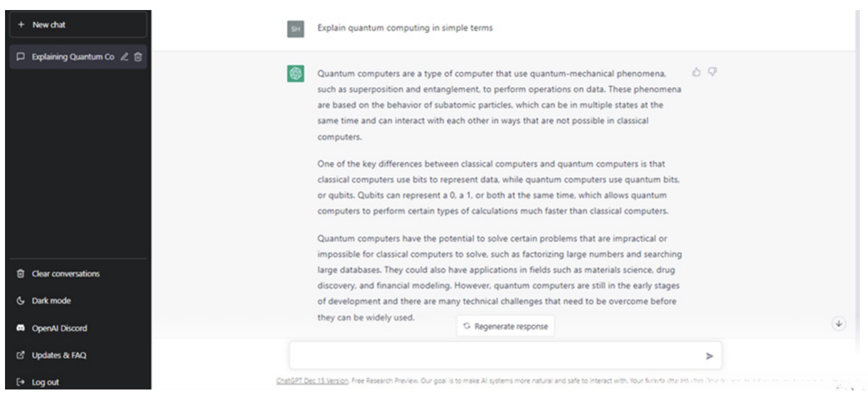Click the scroll-to-bottom arrow icon
This screenshot has height=397, width=868.
pos(839,323)
